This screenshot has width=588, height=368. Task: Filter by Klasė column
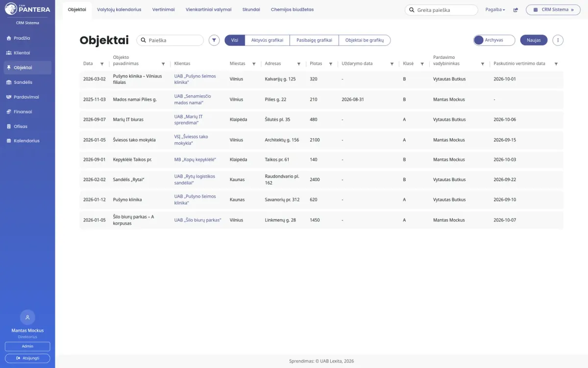(422, 64)
